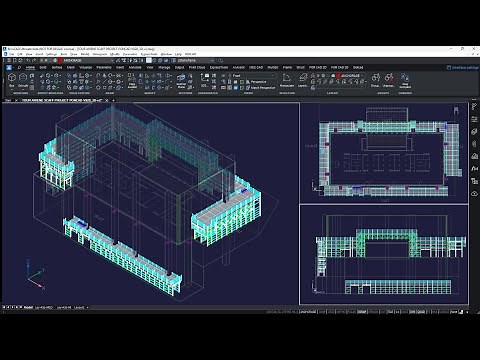Screen dimensions: 480x360
Task: Expand the Extrude tool dropdown arrow
Action: [23, 89]
